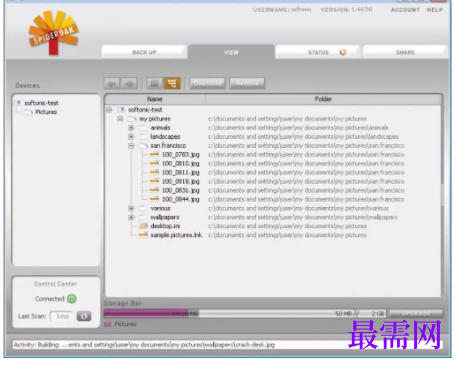Click the forward navigation arrow
The image size is (460, 366).
click(x=129, y=83)
